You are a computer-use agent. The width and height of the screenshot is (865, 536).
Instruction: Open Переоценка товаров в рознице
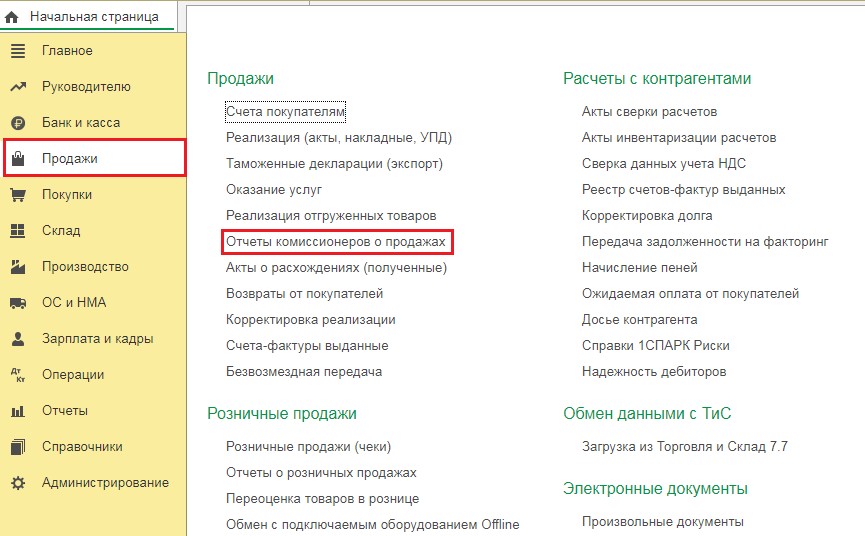[x=323, y=499]
